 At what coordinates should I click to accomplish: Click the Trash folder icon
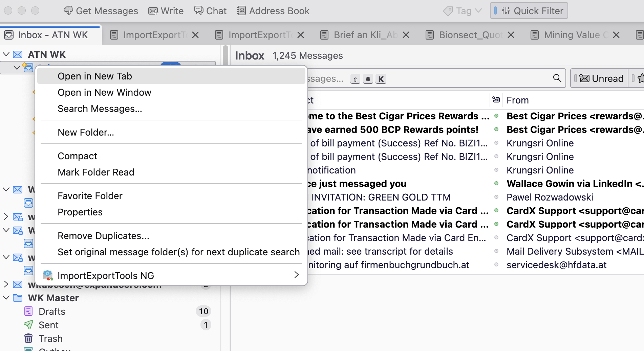(28, 338)
